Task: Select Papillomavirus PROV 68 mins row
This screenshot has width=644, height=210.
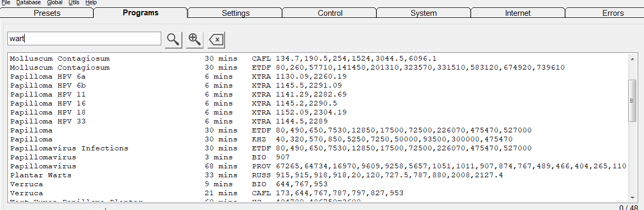Action: [318, 166]
